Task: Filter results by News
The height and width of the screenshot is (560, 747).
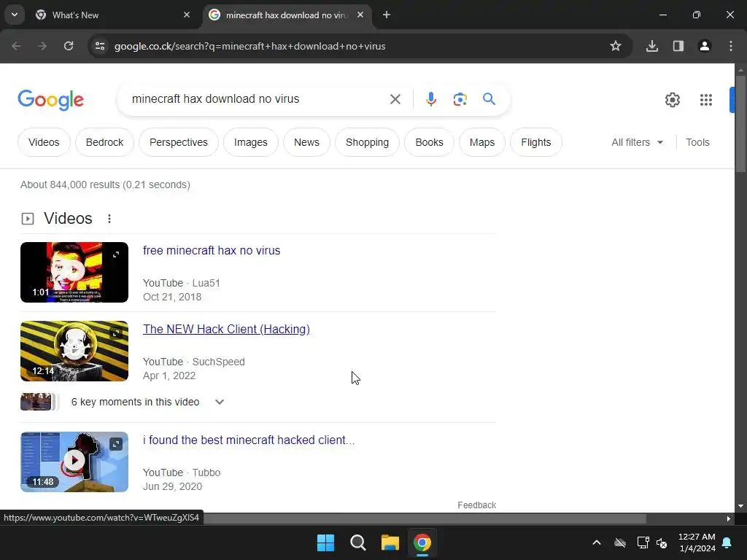Action: pos(306,142)
